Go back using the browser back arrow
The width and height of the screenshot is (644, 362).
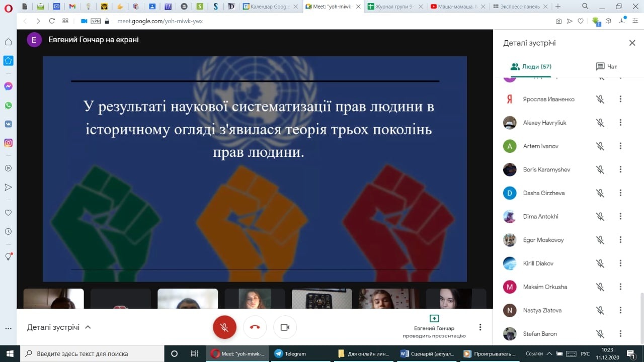point(25,21)
